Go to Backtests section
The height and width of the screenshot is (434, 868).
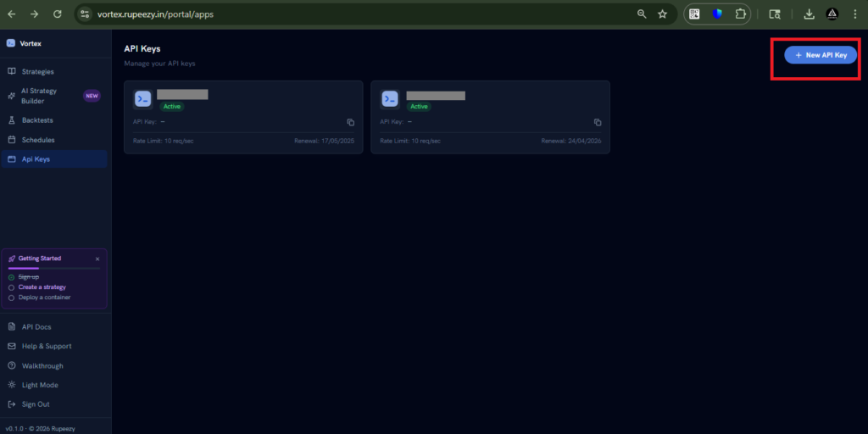coord(37,120)
